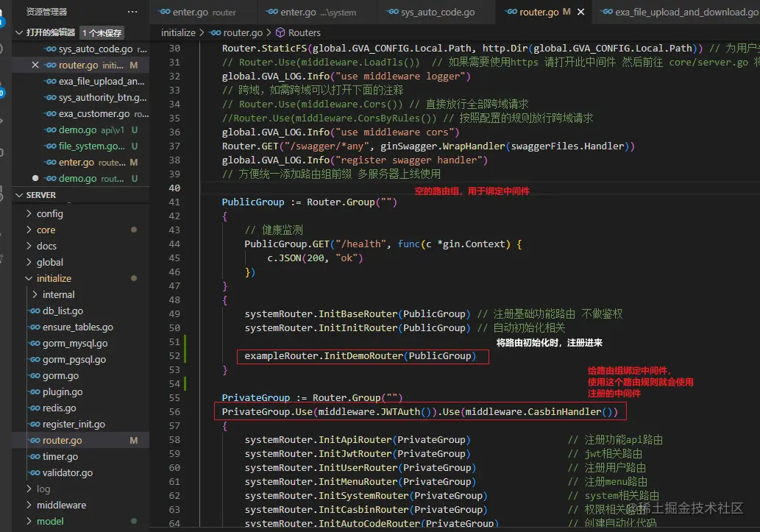Click the Go icon on sys_auto_code.go tab
Screen dimensions: 760x532
pyautogui.click(x=393, y=12)
